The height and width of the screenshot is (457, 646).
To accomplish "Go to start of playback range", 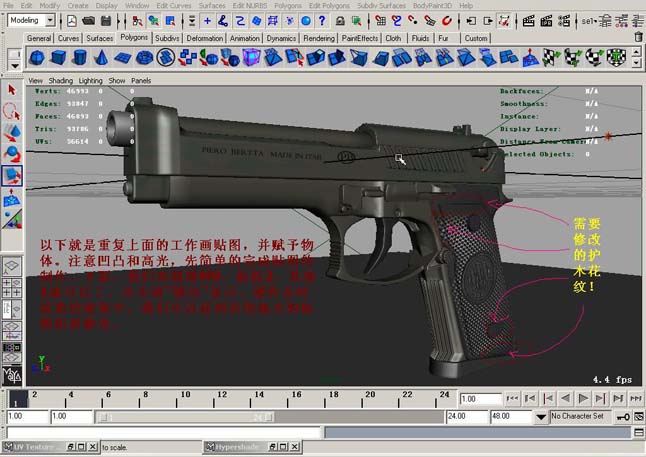I will pos(512,398).
